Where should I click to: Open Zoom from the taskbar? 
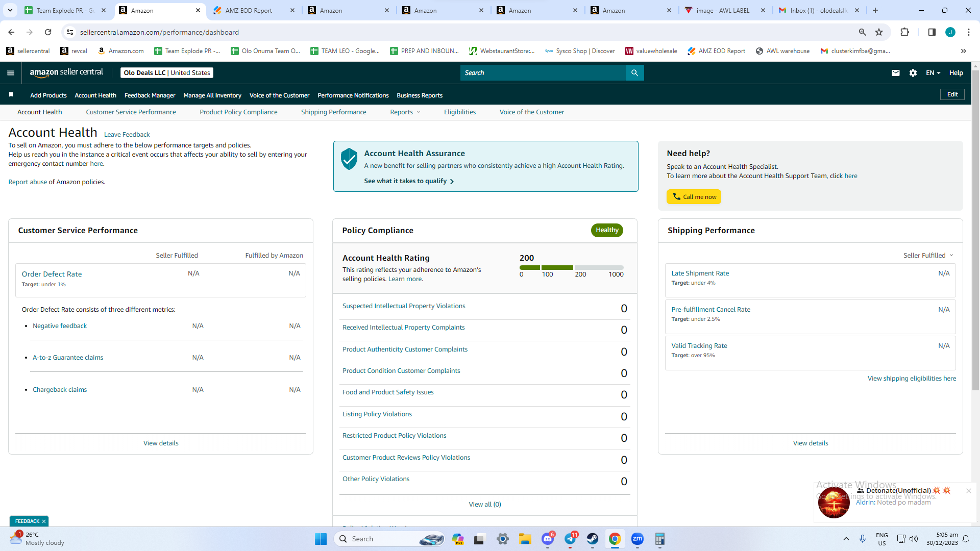[638, 539]
